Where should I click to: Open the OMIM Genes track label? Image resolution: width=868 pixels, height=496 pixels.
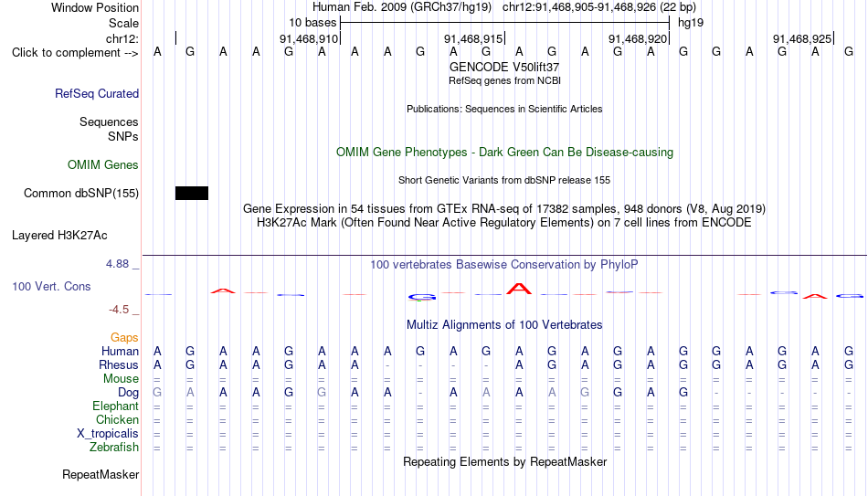pos(103,165)
